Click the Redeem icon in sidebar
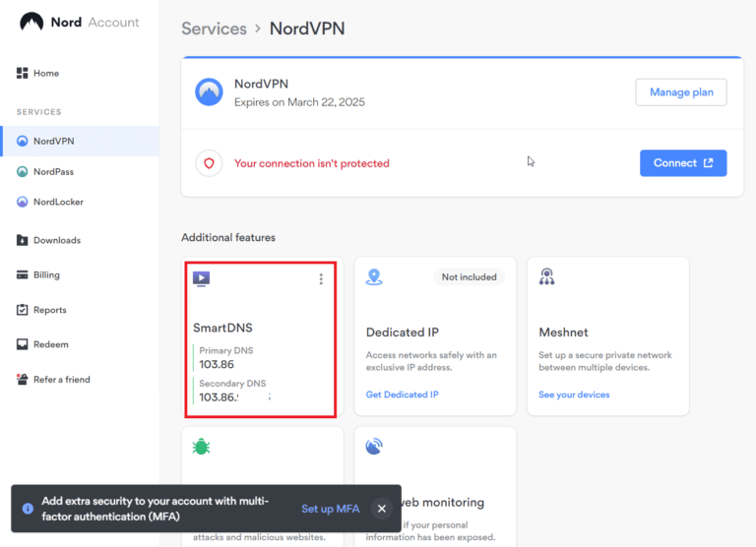Screen dimensions: 756x547 [23, 344]
